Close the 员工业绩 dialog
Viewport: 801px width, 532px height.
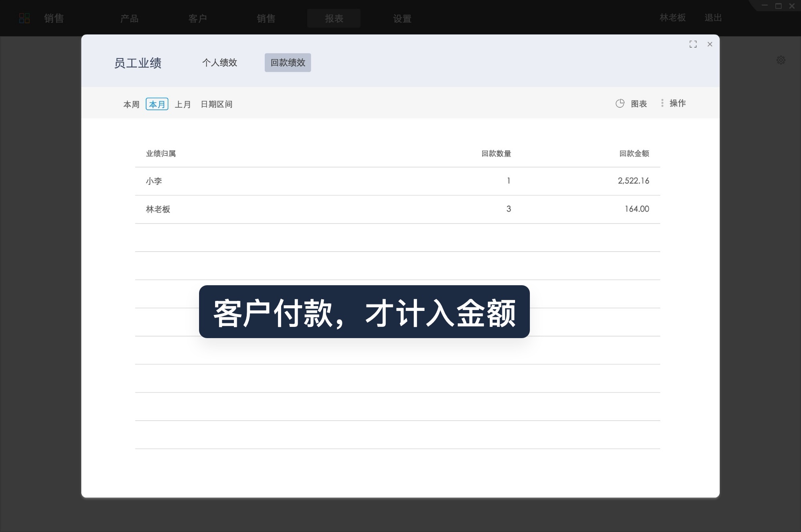(710, 44)
